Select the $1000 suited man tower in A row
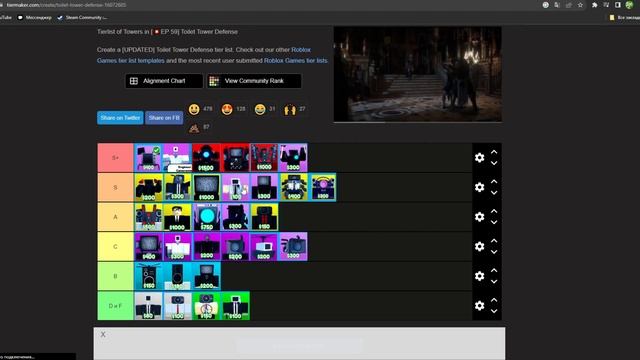This screenshot has height=360, width=640. click(x=178, y=217)
